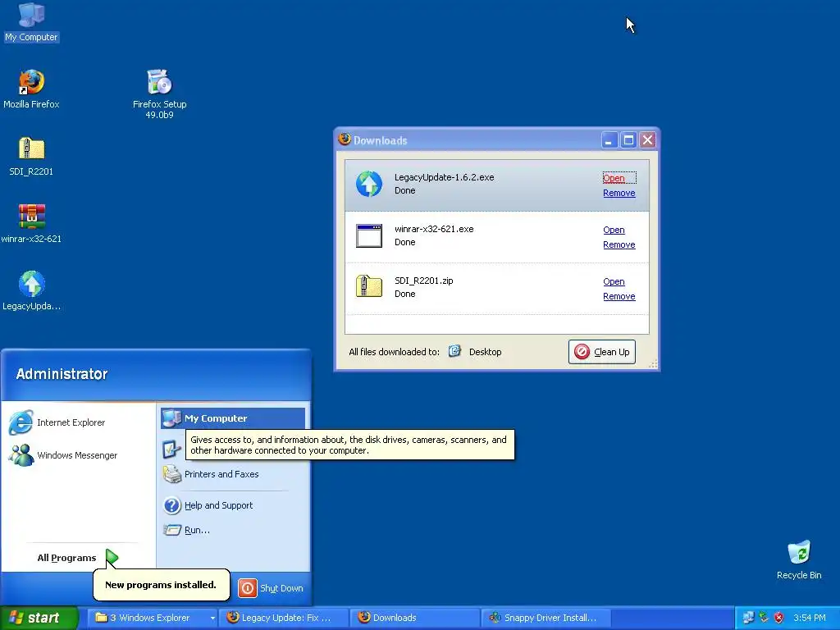
Task: Click the SDI_R2201.zip folder icon in Downloads
Action: (x=369, y=286)
